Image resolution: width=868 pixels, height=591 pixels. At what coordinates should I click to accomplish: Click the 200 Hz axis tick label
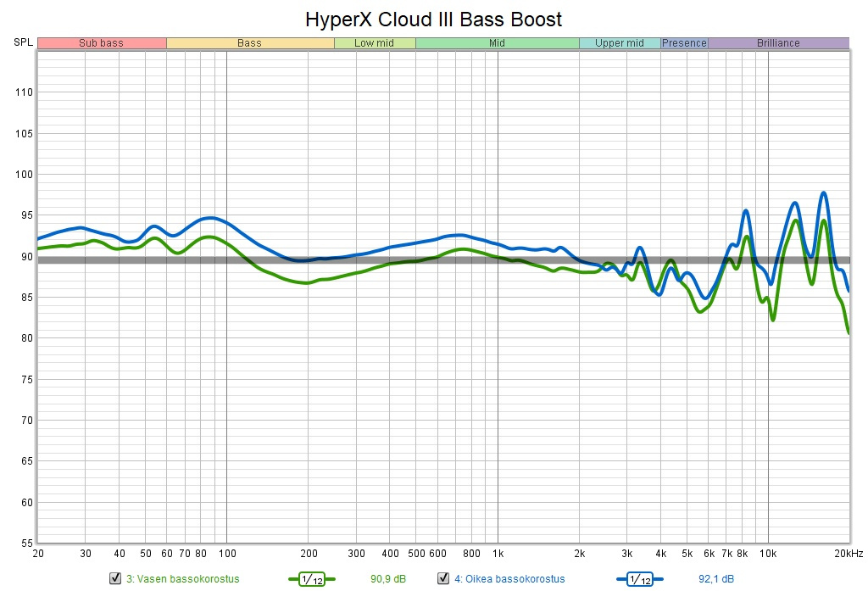[309, 554]
